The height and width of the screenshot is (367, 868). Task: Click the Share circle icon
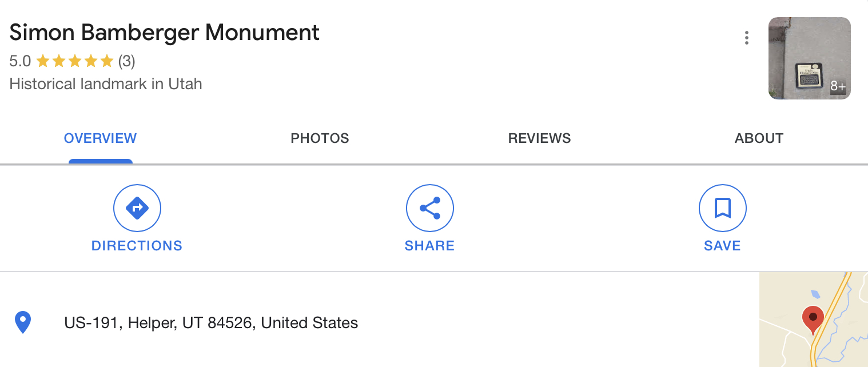(x=430, y=208)
